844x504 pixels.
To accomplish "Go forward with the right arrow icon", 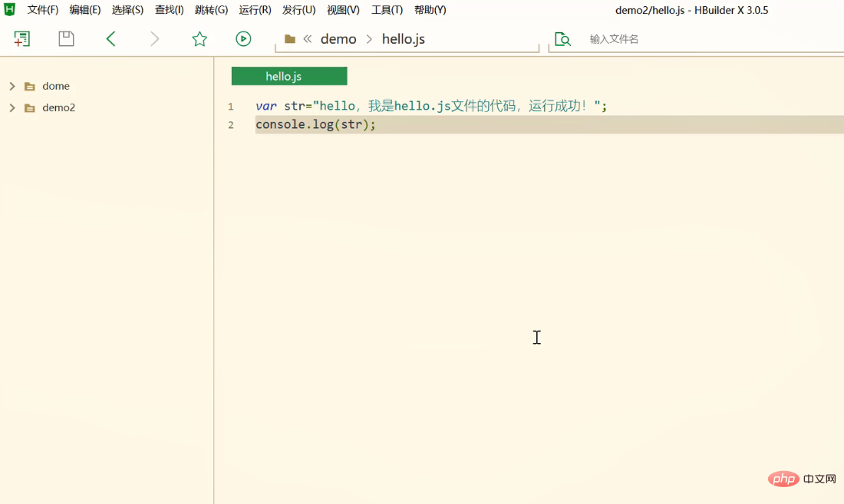I will click(154, 38).
